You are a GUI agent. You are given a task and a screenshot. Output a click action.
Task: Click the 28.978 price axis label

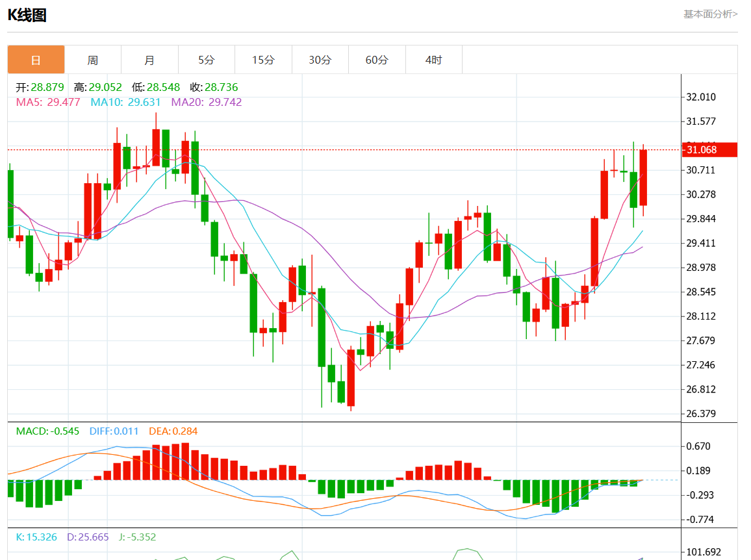[x=701, y=267]
